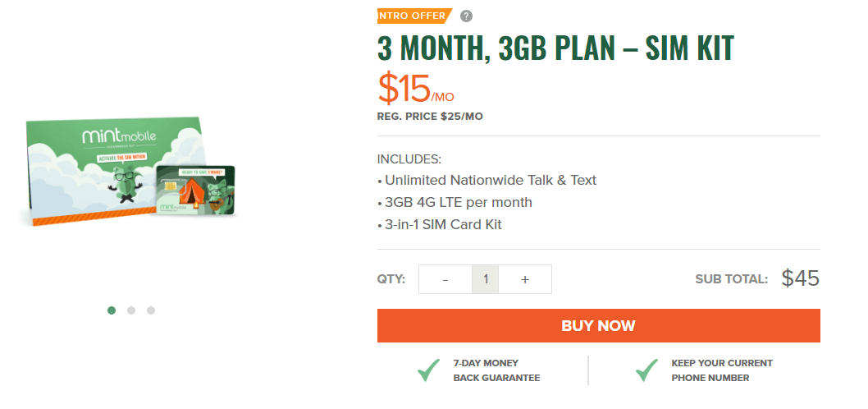868x409 pixels.
Task: Click the $15/MO price text
Action: 416,89
